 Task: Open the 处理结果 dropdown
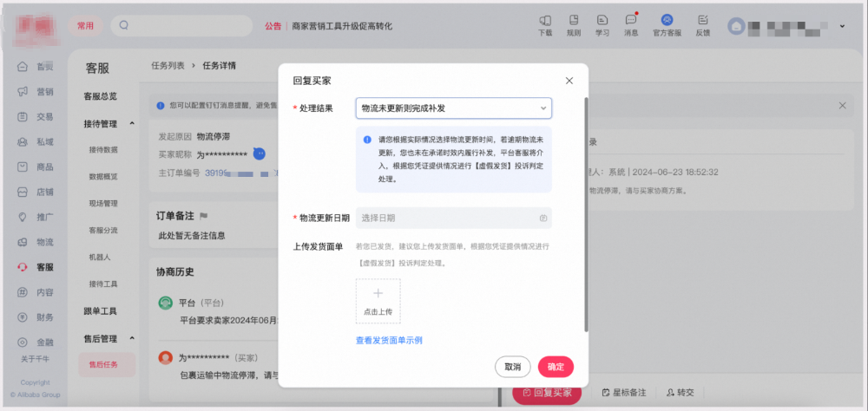click(x=453, y=108)
